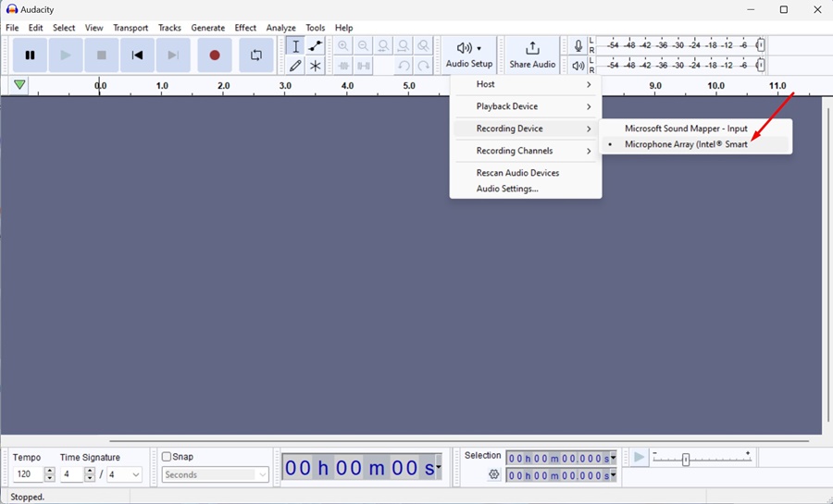This screenshot has width=833, height=504.
Task: Click the Stop button
Action: tap(102, 55)
